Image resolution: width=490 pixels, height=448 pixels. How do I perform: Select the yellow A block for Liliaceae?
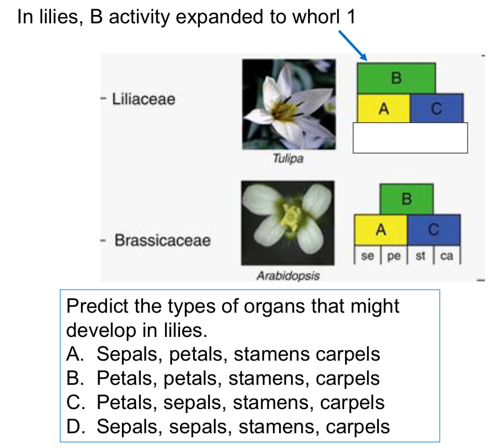click(384, 108)
